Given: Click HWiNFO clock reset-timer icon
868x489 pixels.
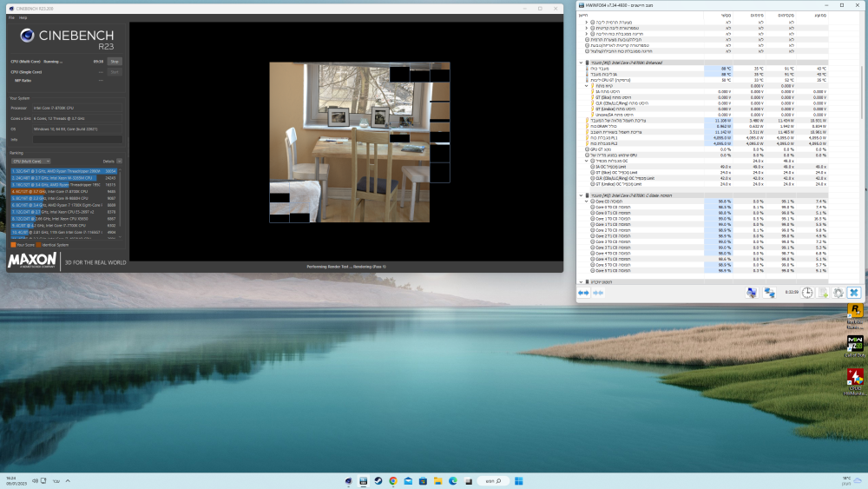Looking at the screenshot, I should click(807, 293).
